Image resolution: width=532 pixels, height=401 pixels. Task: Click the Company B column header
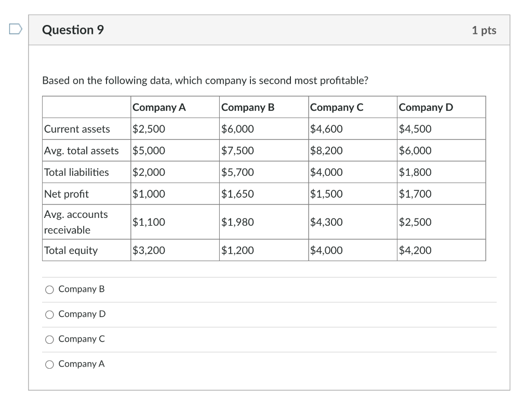(x=248, y=107)
